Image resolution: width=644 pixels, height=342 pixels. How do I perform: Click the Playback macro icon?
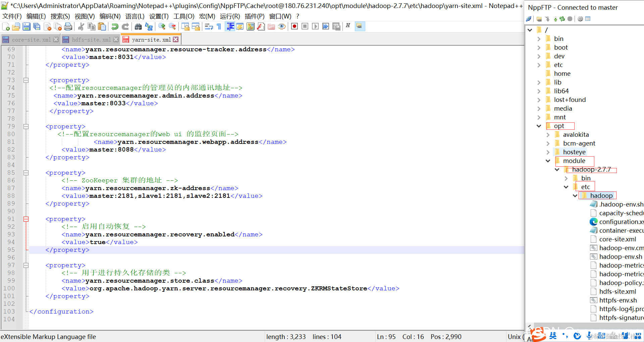pos(315,26)
